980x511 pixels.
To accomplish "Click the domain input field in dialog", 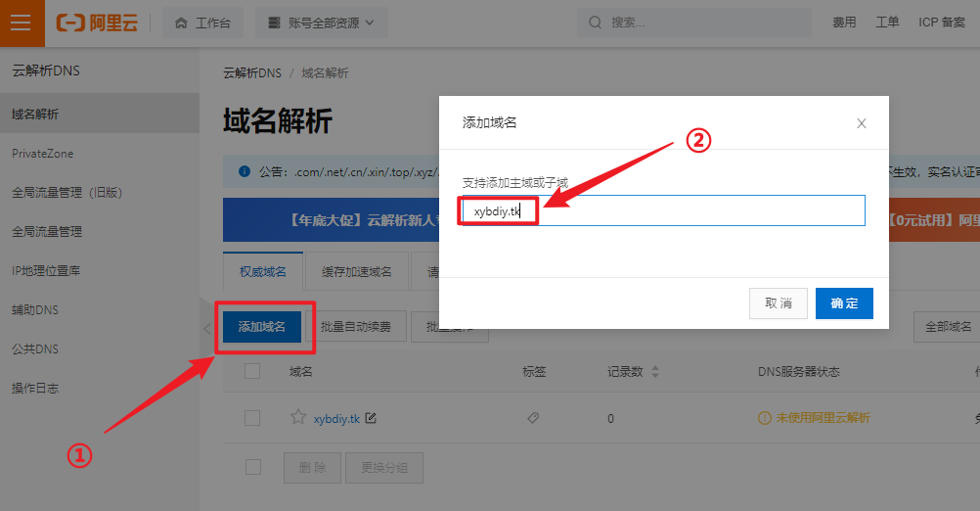I will pos(663,210).
